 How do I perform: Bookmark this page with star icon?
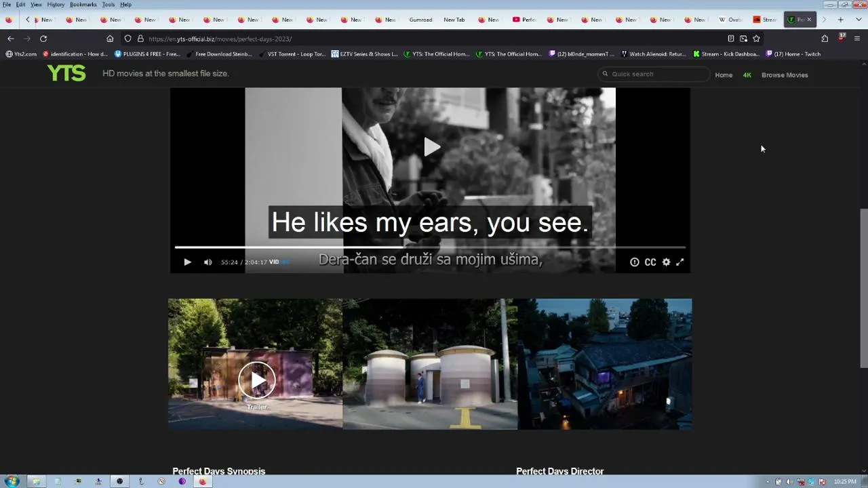756,39
